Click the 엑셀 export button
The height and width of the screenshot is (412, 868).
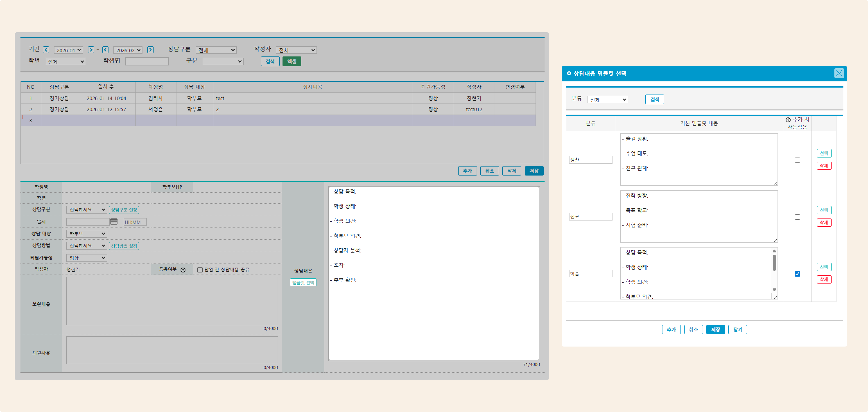tap(292, 61)
